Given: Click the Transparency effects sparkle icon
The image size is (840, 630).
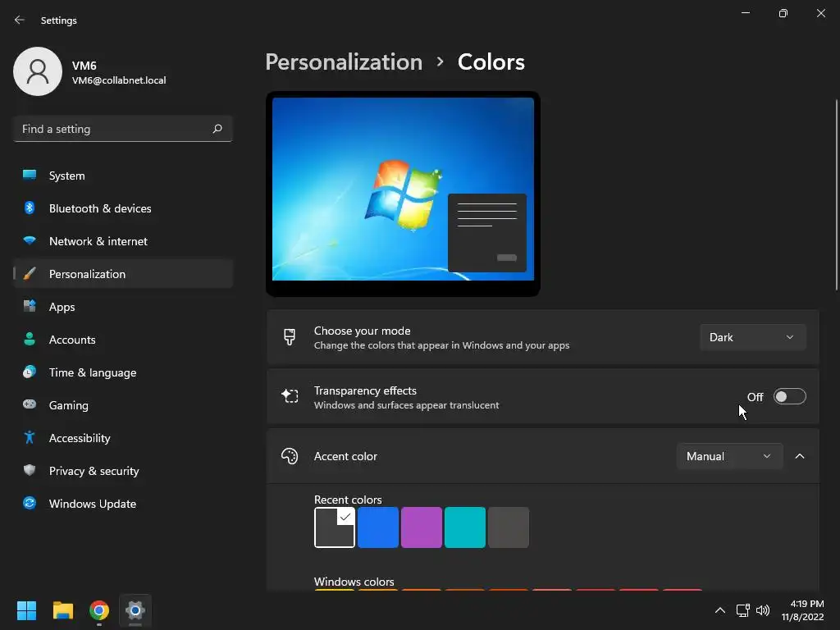Looking at the screenshot, I should click(x=290, y=396).
